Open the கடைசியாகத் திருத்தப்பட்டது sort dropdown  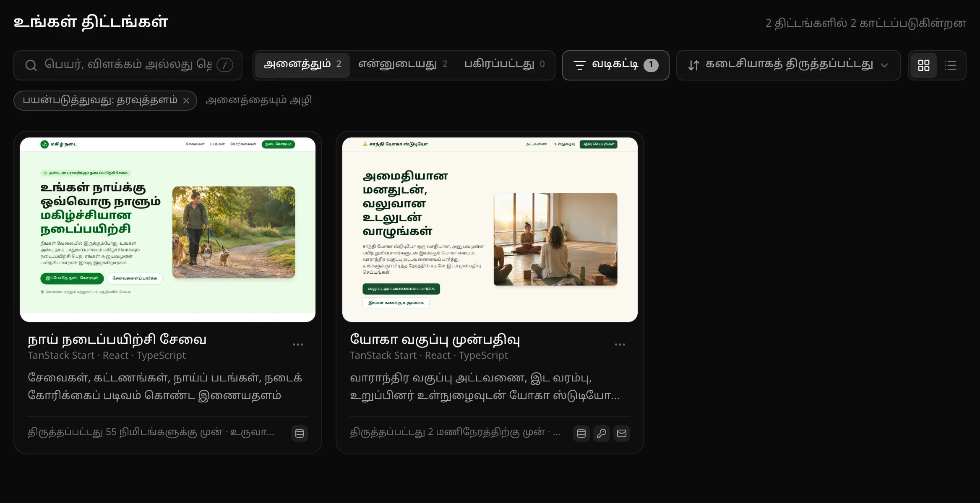(x=788, y=65)
